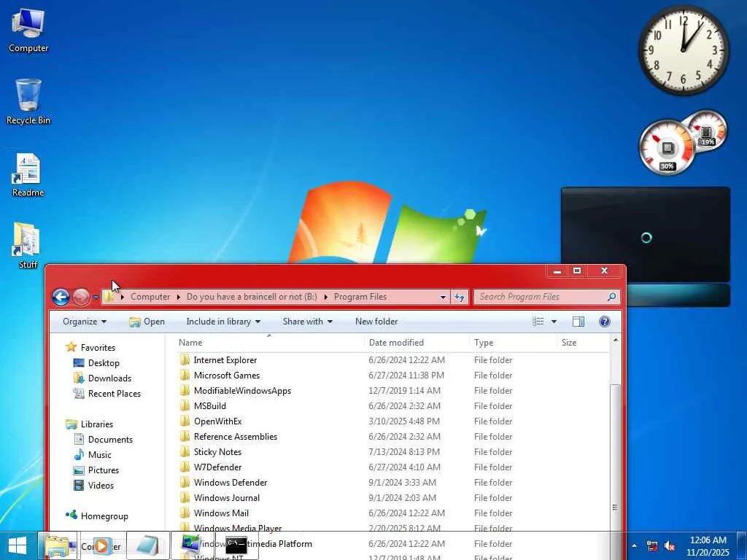
Task: Select the ModifiableWindowsApps folder
Action: 242,391
